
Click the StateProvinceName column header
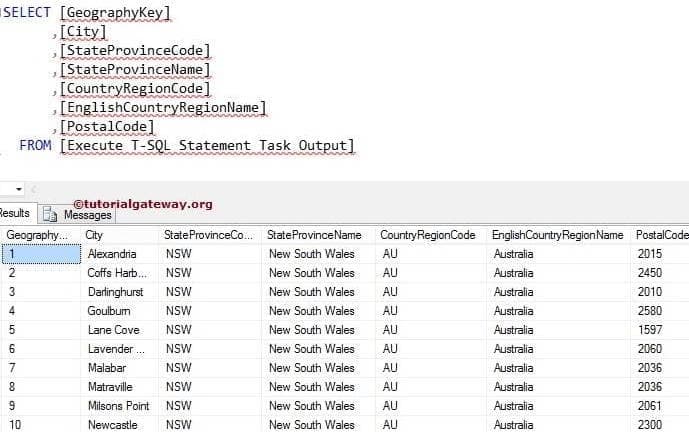pyautogui.click(x=318, y=235)
